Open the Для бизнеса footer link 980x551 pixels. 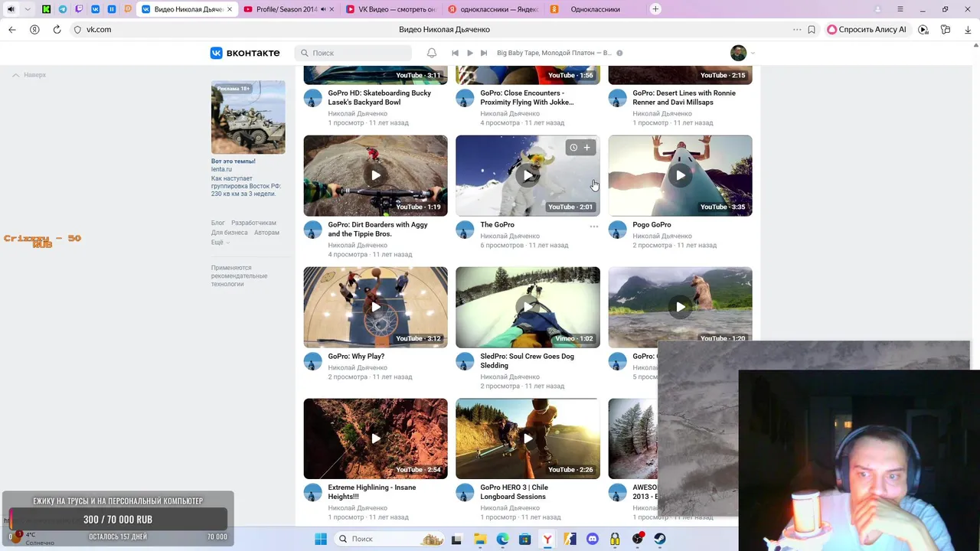coord(230,233)
